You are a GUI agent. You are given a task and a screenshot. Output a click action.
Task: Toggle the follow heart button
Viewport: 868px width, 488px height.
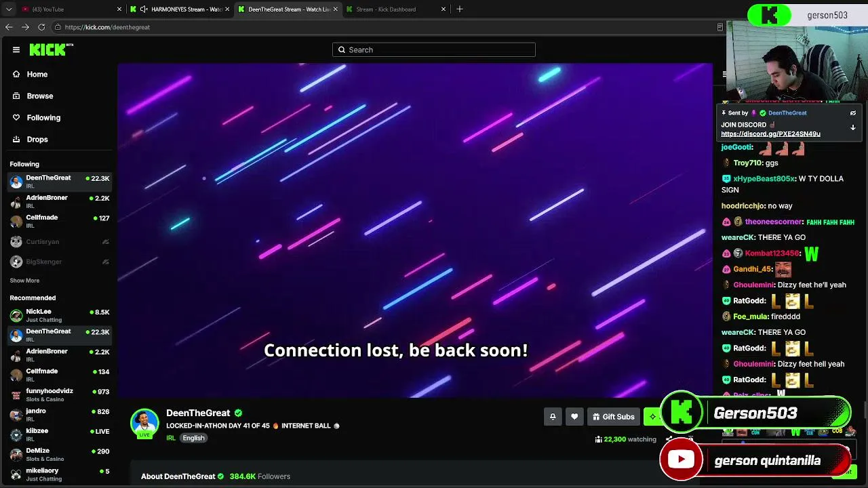574,417
